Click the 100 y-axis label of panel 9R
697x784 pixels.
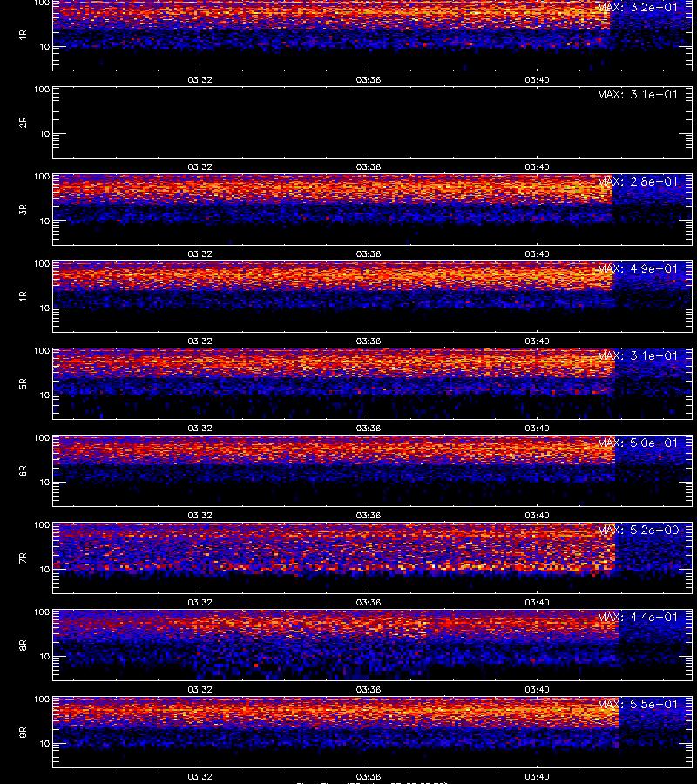[42, 700]
